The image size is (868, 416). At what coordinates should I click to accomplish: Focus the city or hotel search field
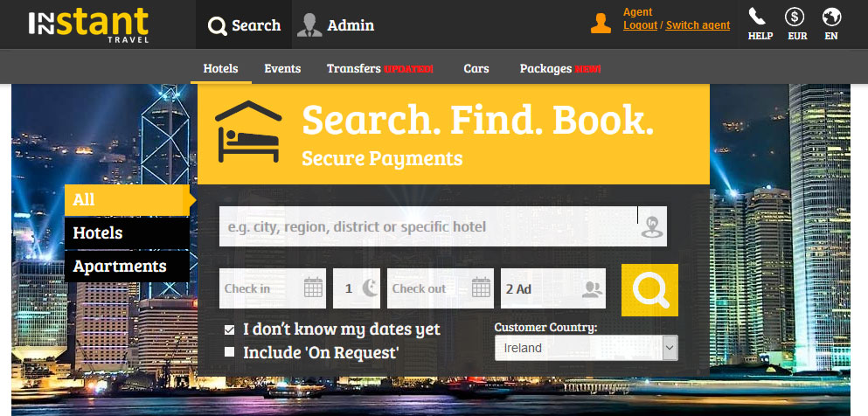(429, 227)
